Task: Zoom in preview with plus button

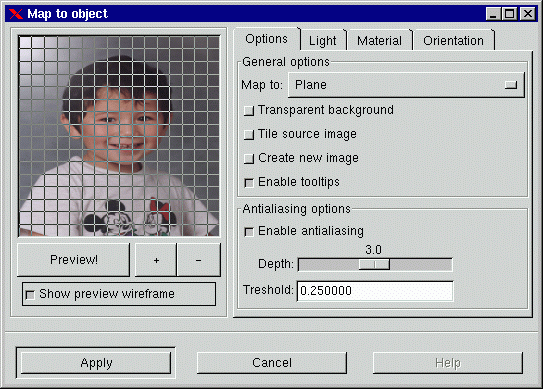Action: pos(156,260)
